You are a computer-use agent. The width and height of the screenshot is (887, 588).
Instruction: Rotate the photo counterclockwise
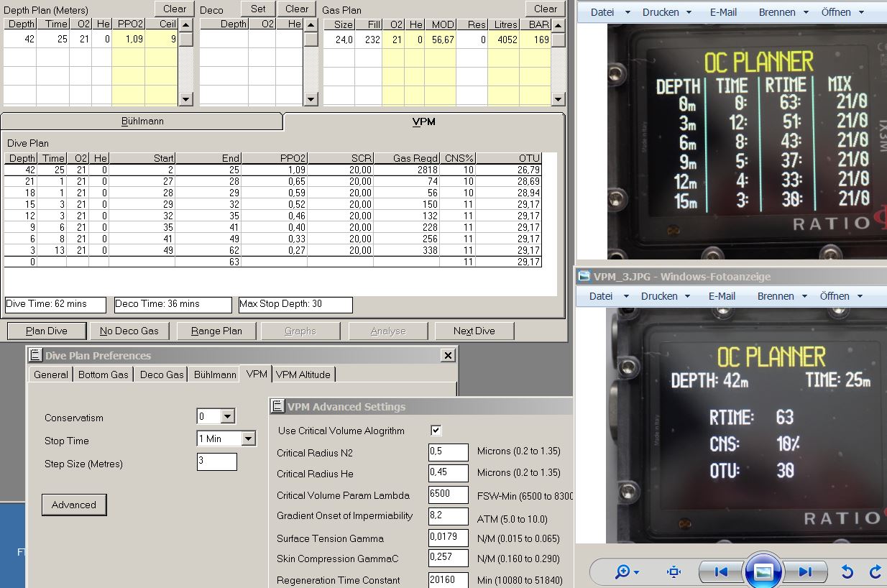click(847, 572)
